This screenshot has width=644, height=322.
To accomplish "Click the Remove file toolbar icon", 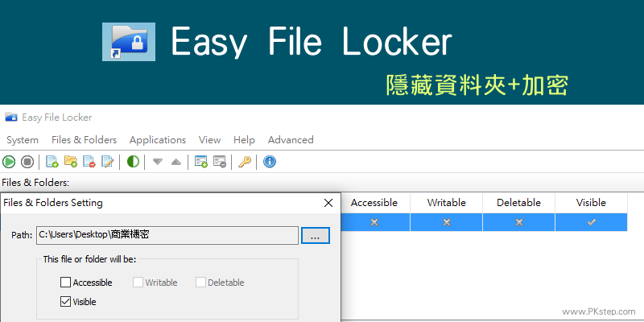I will click(x=89, y=162).
